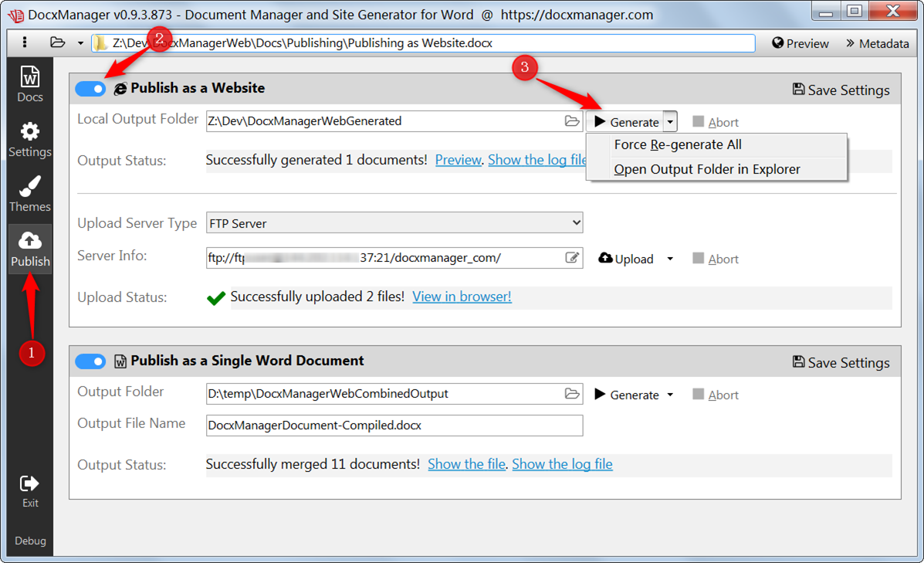The width and height of the screenshot is (924, 563).
Task: Open the Upload Server Type combo box
Action: pyautogui.click(x=394, y=223)
